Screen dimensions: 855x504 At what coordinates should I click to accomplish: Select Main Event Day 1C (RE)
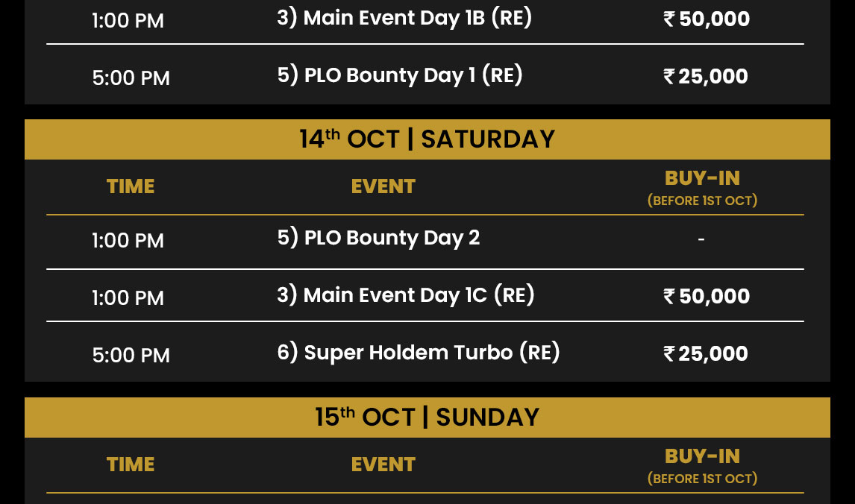point(406,294)
